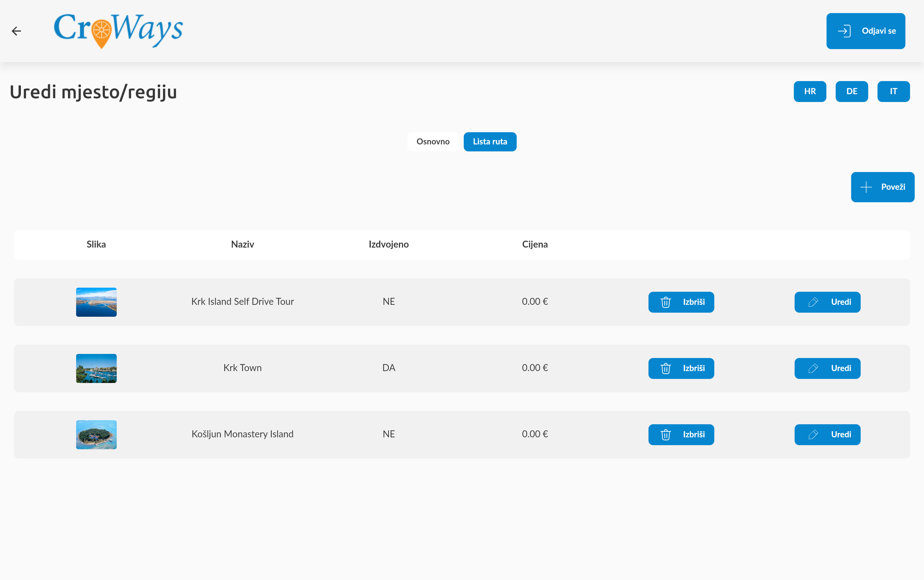This screenshot has height=580, width=924.
Task: Click pencil icon in Krk Town row
Action: [813, 369]
